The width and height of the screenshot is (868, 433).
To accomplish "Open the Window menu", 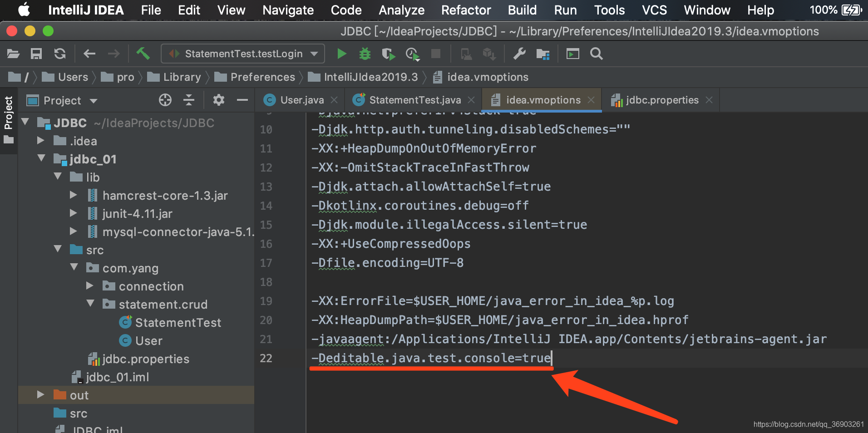I will pos(707,10).
